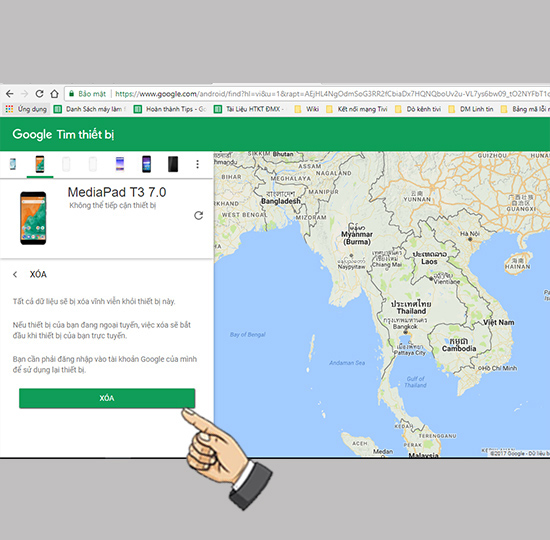This screenshot has width=550, height=540.
Task: Select the MediaPad T3 orange device tab
Action: tap(40, 164)
